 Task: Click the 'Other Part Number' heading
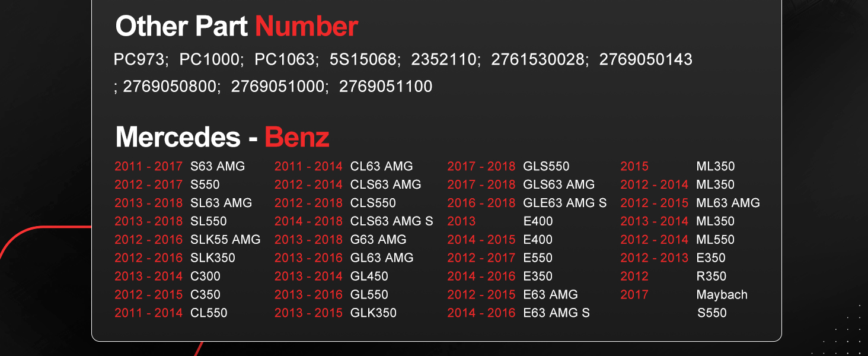coord(237,27)
